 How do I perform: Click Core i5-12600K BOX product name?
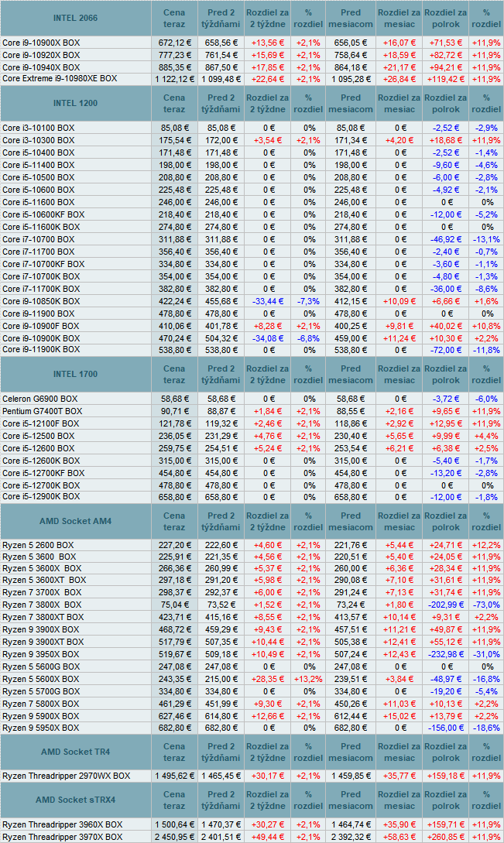(x=41, y=461)
